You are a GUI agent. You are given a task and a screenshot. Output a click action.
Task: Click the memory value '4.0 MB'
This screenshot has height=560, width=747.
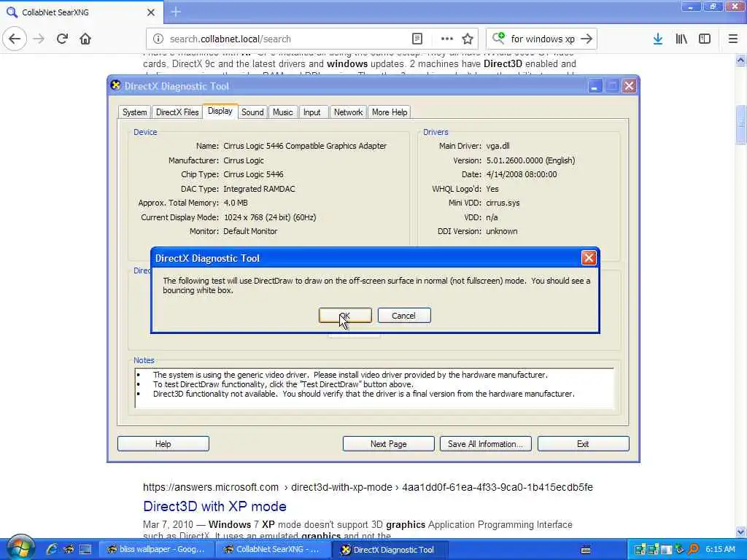point(236,203)
